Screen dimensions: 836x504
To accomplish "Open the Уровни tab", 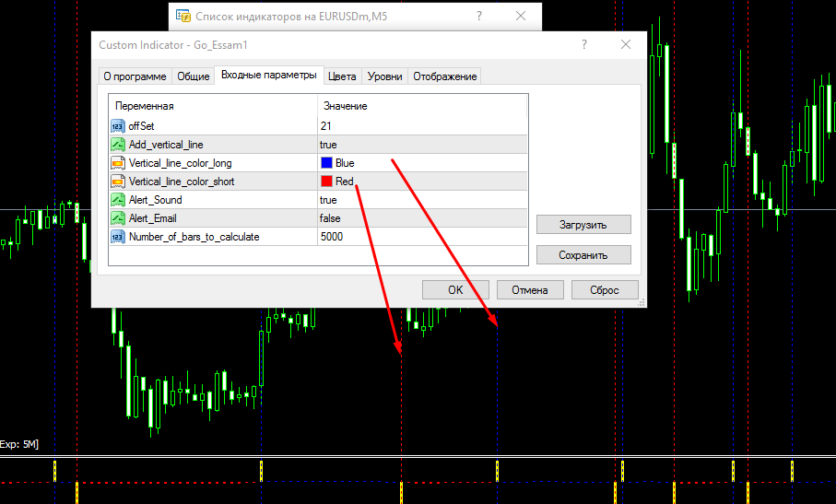I will click(x=384, y=76).
